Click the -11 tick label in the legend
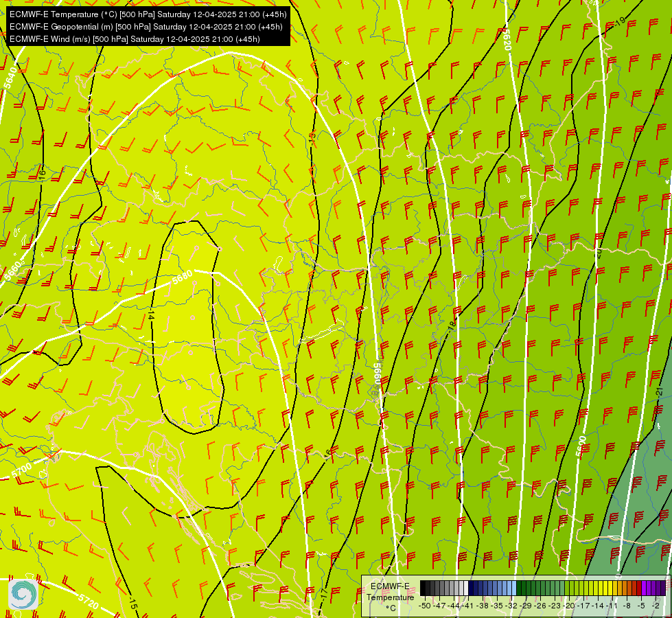Image resolution: width=672 pixels, height=618 pixels. 612,606
